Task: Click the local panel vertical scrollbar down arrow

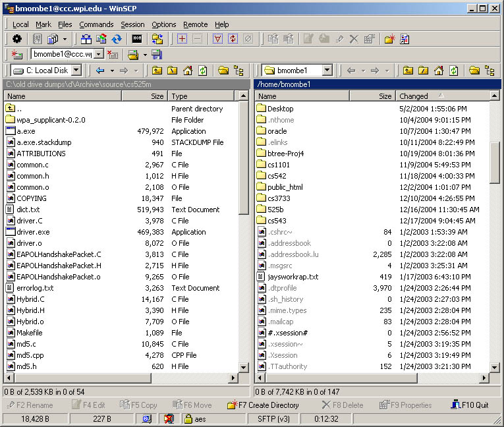Action: [243, 367]
